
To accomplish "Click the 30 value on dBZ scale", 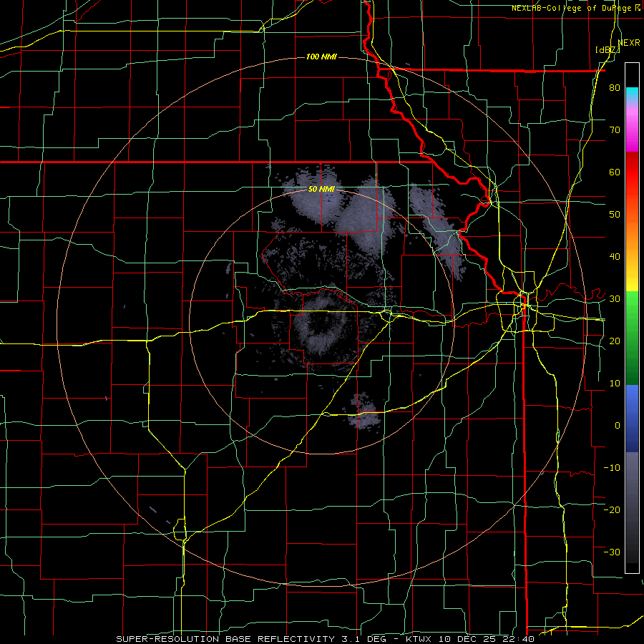I will 615,298.
